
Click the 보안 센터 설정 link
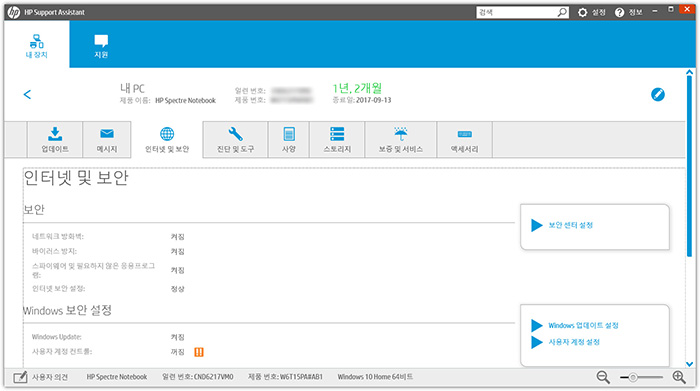coord(571,225)
